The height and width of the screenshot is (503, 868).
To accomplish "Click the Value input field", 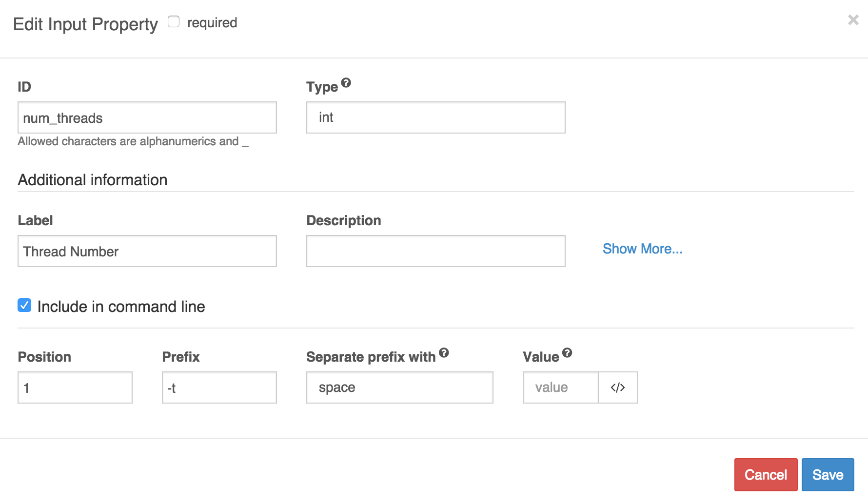I will tap(560, 387).
